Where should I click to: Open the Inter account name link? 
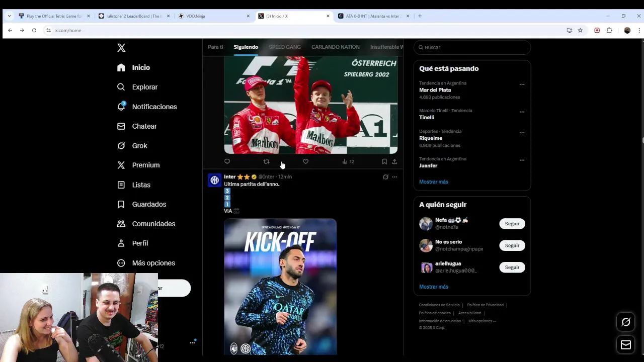[x=229, y=177]
